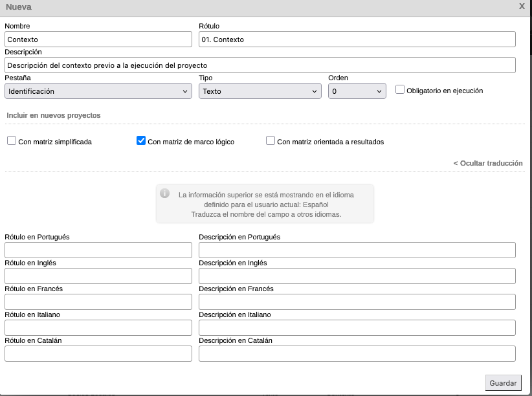Click the Descripción en Inglés field
Image resolution: width=532 pixels, height=396 pixels.
tap(357, 276)
